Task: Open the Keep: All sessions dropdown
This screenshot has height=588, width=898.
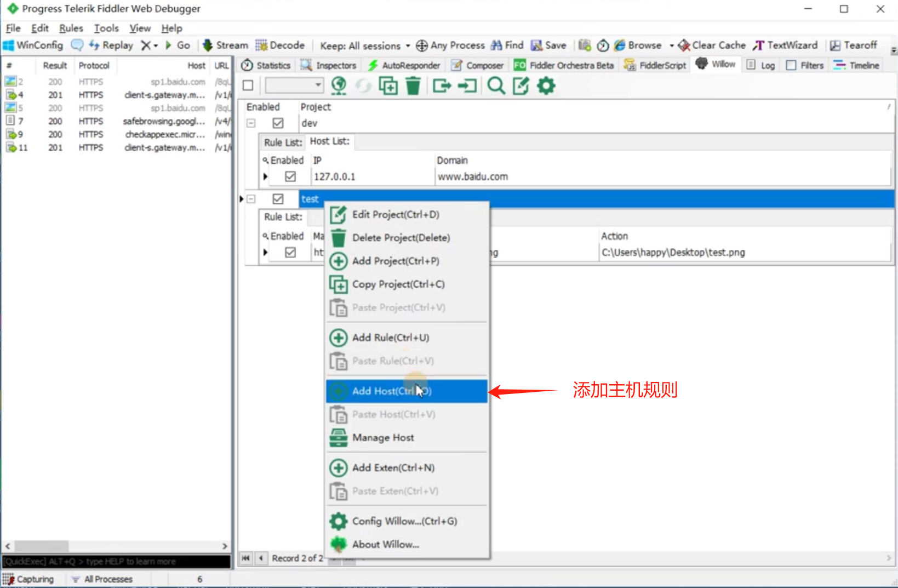Action: pyautogui.click(x=365, y=45)
